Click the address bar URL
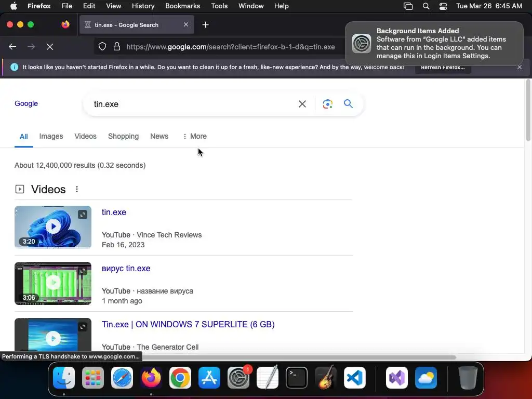The image size is (532, 399). [x=230, y=47]
